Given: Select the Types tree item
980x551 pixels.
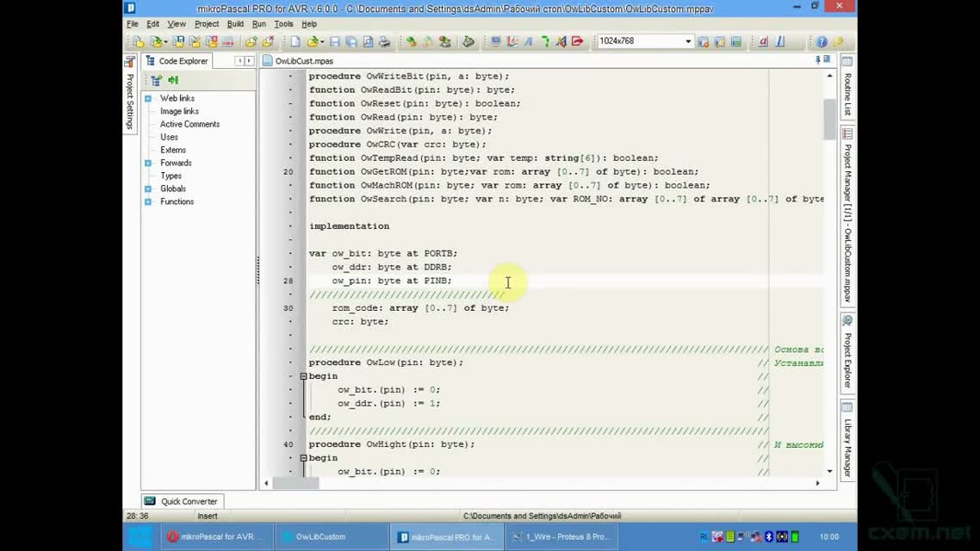Looking at the screenshot, I should pyautogui.click(x=171, y=176).
